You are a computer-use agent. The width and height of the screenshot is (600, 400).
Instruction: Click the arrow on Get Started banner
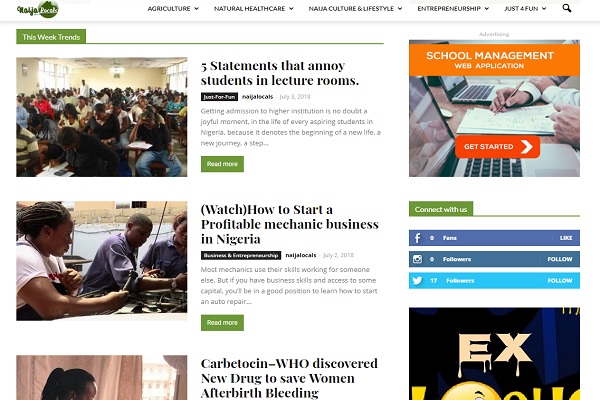pyautogui.click(x=527, y=147)
